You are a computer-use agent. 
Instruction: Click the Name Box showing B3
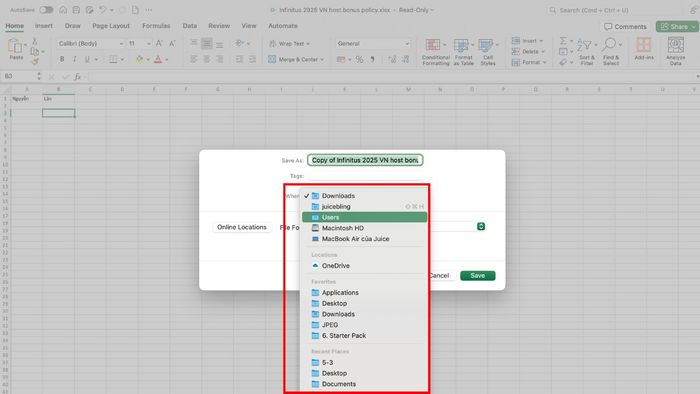click(x=19, y=76)
